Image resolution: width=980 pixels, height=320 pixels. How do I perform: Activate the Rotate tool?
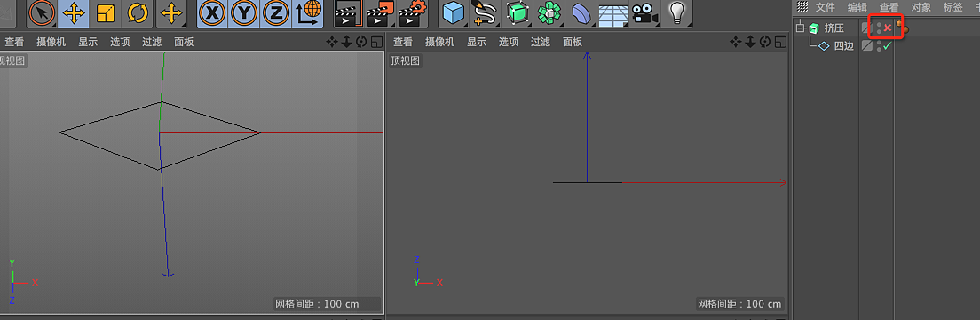(x=137, y=12)
